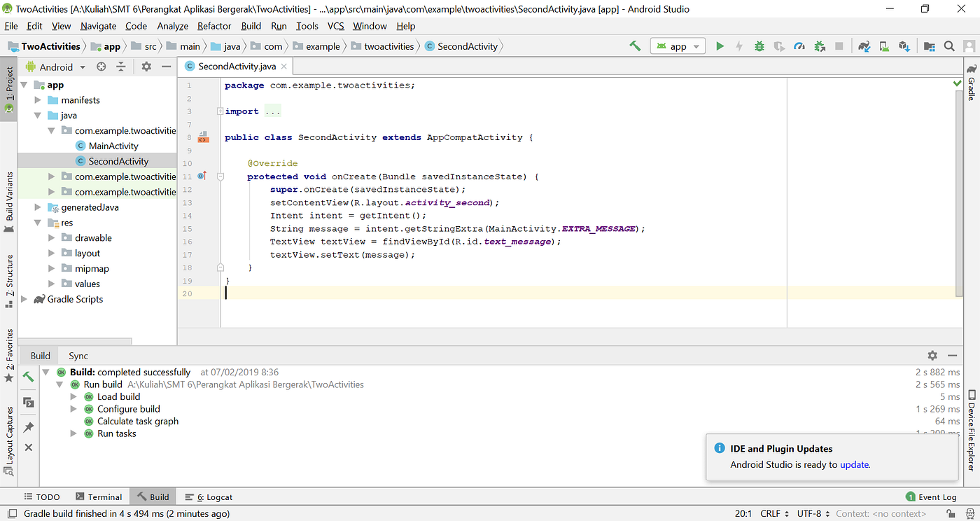The width and height of the screenshot is (980, 521).
Task: Click the UTF-8 encoding selector
Action: (x=813, y=514)
